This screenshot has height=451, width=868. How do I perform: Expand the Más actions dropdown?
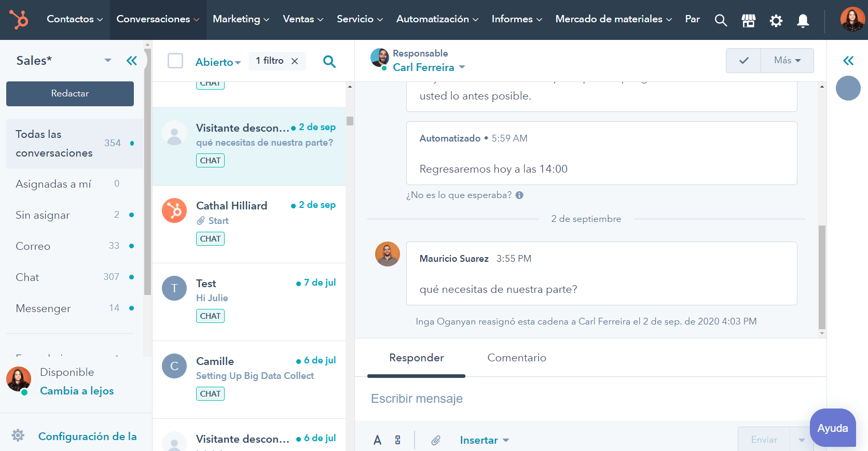click(x=787, y=61)
